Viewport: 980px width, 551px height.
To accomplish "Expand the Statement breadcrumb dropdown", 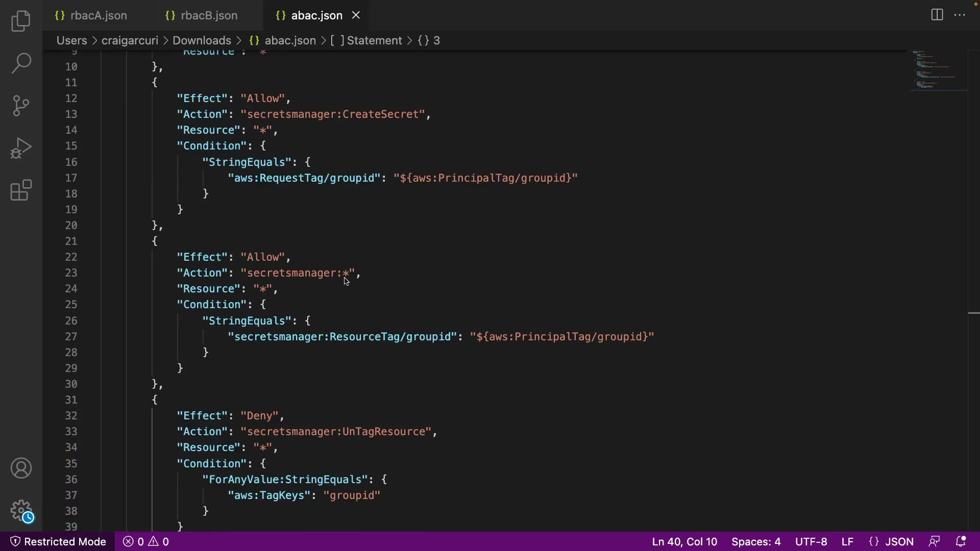I will click(374, 40).
